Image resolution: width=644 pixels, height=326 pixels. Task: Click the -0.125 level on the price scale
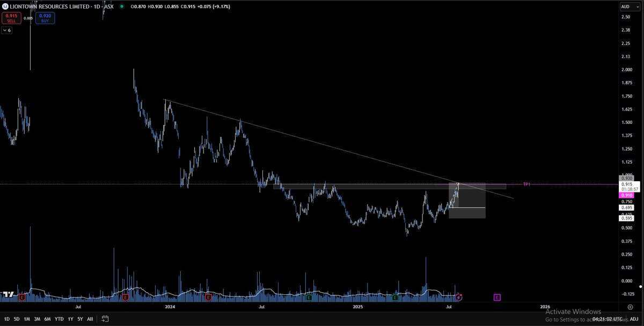[x=627, y=294]
